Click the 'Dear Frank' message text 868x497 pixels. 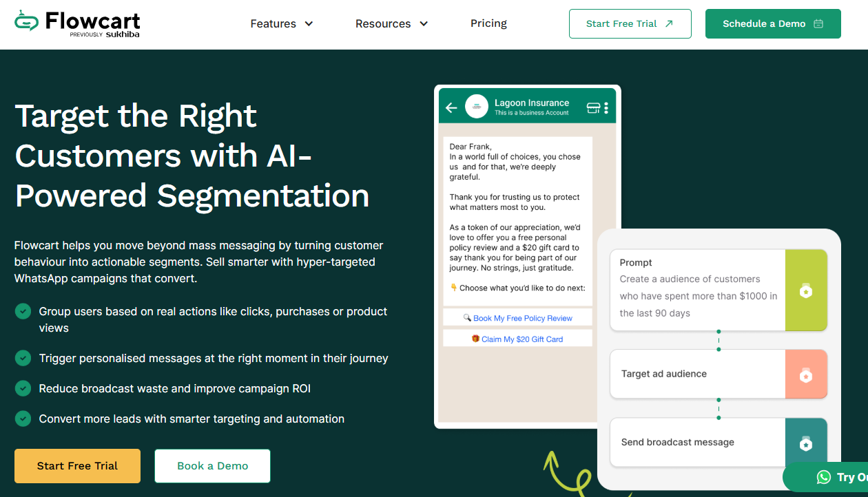(471, 147)
